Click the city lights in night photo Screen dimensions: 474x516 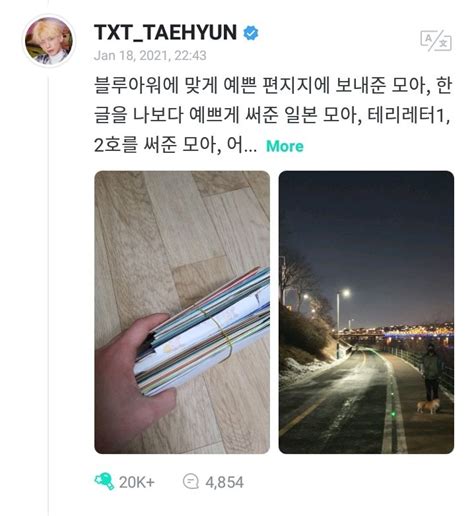tap(400, 332)
